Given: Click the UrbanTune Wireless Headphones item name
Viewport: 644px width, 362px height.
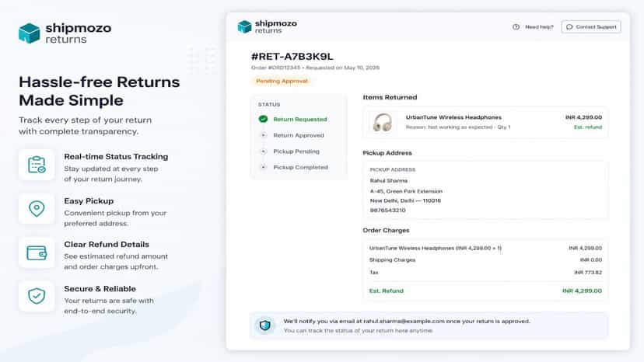Looking at the screenshot, I should (453, 117).
